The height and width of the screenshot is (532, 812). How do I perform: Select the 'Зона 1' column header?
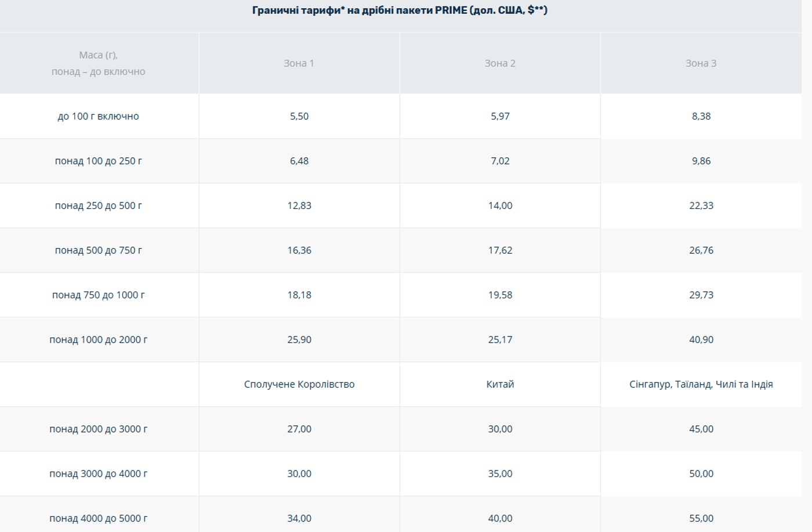coord(299,63)
